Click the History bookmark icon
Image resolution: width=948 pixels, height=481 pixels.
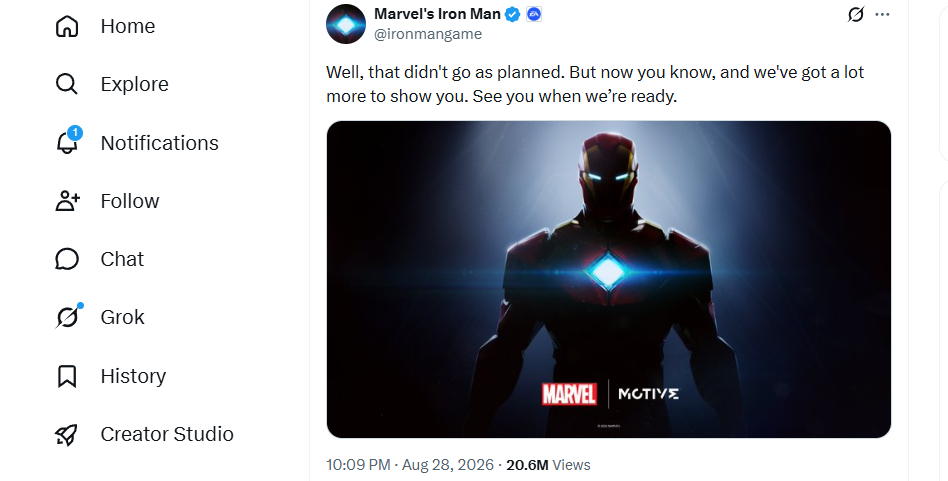coord(67,376)
